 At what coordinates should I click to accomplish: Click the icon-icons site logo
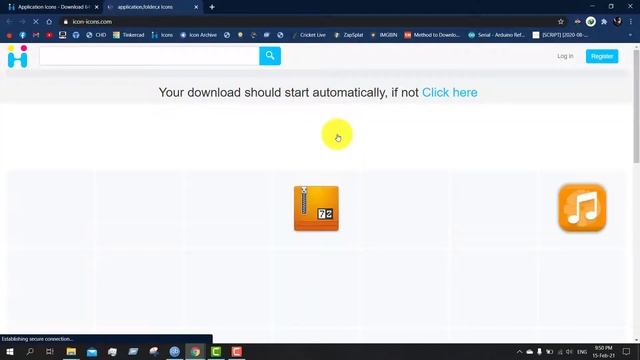[18, 56]
